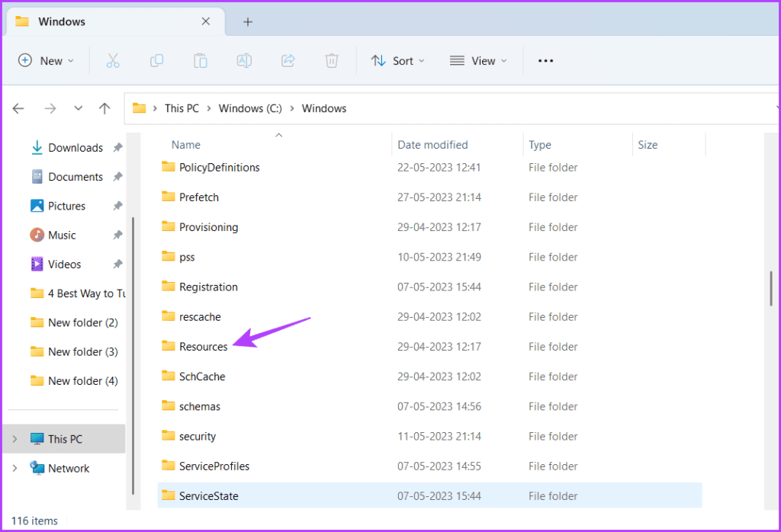Add a new tab with plus button
781x532 pixels.
tap(248, 22)
